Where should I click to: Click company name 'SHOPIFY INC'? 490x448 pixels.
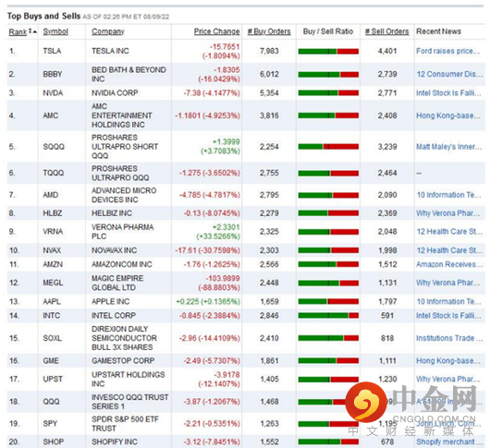pyautogui.click(x=115, y=442)
